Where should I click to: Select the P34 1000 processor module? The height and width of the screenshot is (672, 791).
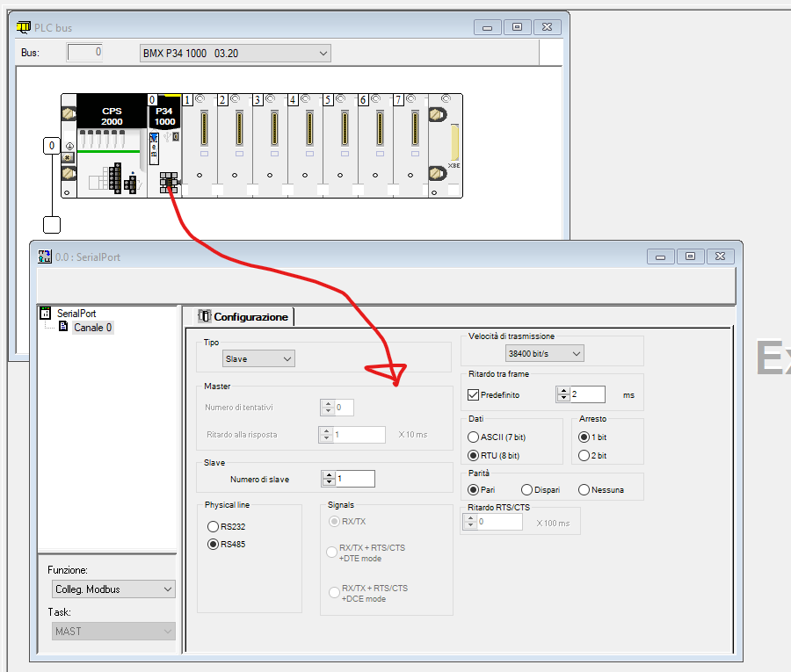point(164,141)
